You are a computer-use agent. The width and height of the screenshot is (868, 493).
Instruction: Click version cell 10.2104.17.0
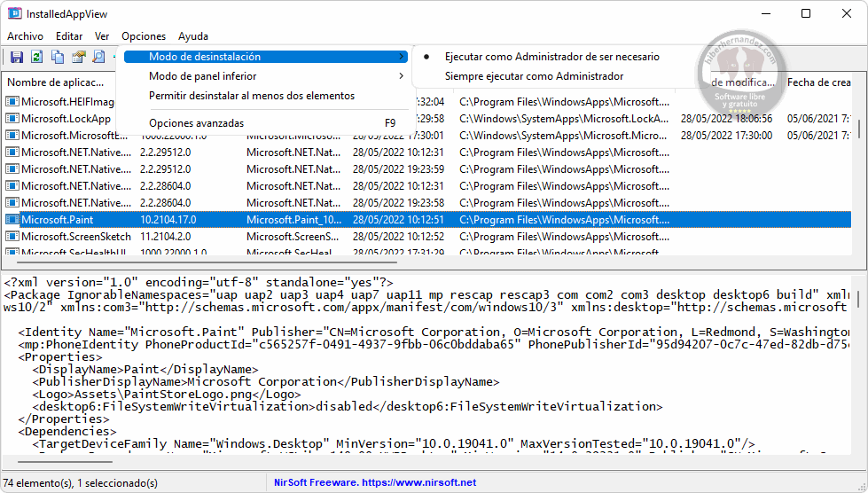[x=168, y=220]
